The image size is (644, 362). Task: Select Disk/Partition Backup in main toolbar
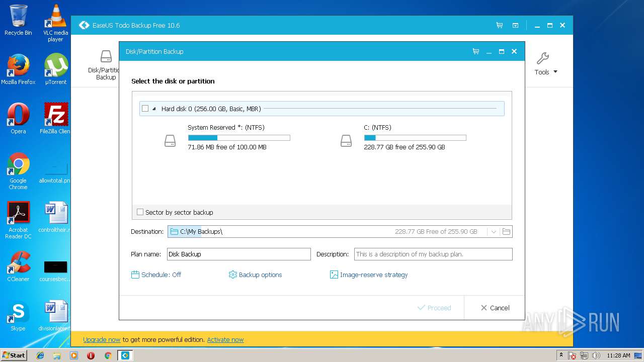105,65
